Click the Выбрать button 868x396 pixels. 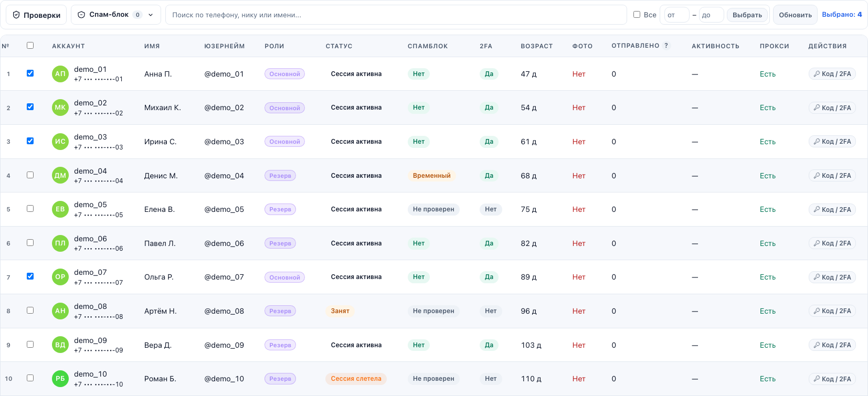click(747, 15)
